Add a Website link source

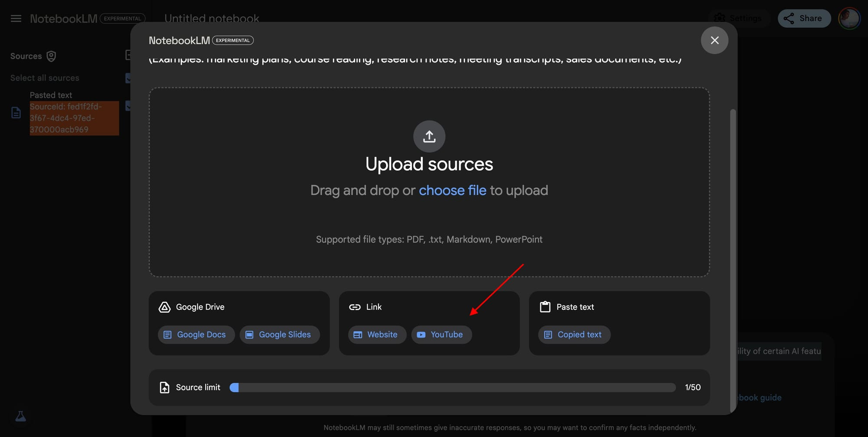click(x=377, y=335)
